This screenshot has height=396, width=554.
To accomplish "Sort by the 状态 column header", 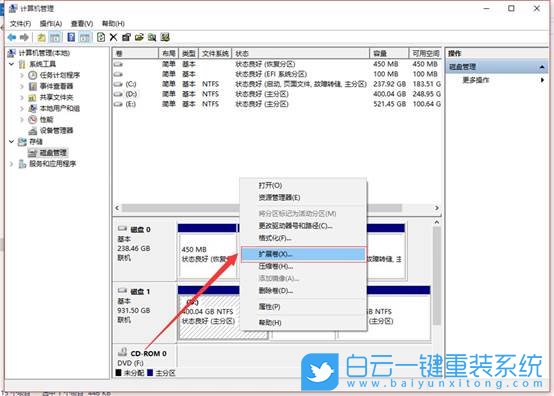I will point(301,53).
